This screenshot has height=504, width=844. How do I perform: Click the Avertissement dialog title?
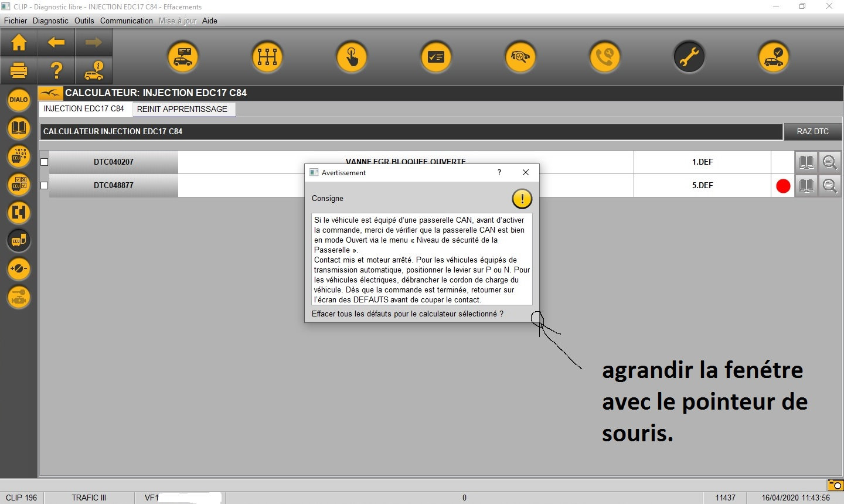(x=343, y=173)
